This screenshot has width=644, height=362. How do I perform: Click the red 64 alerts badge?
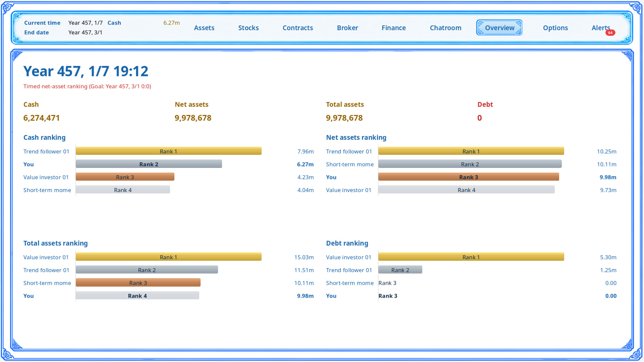tap(610, 33)
